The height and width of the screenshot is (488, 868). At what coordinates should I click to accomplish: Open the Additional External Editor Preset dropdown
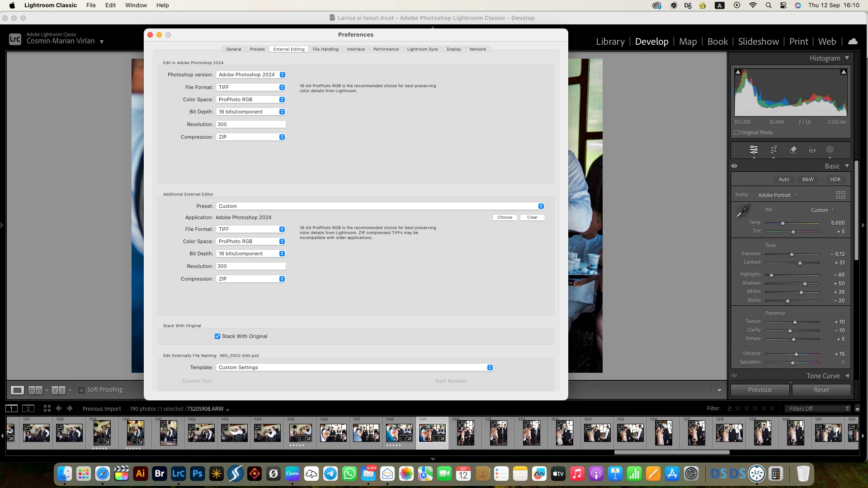click(380, 206)
